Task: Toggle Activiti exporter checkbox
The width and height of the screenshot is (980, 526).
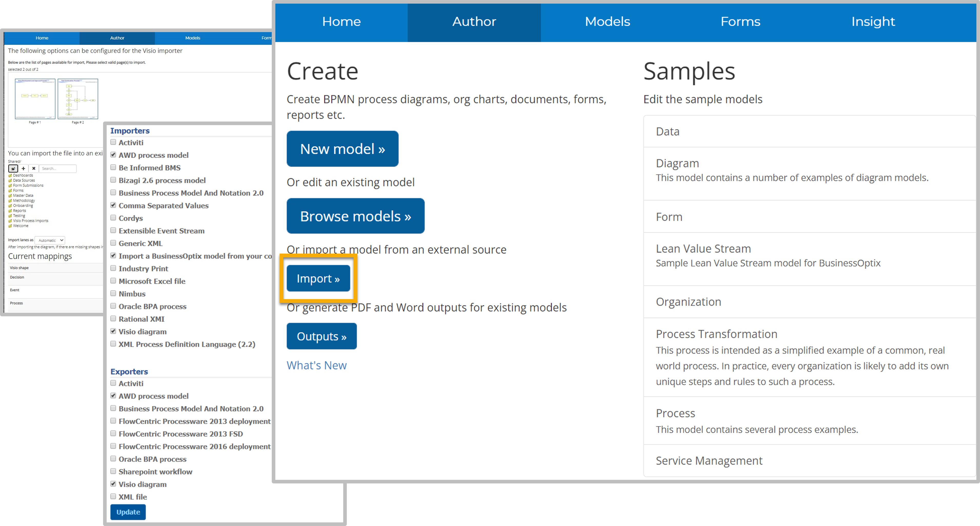Action: pos(113,383)
